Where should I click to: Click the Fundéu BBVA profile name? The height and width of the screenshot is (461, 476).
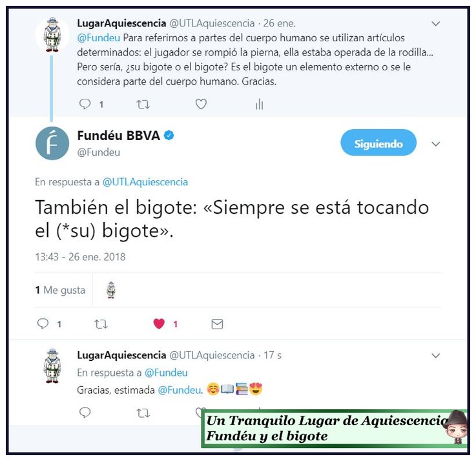pyautogui.click(x=118, y=136)
